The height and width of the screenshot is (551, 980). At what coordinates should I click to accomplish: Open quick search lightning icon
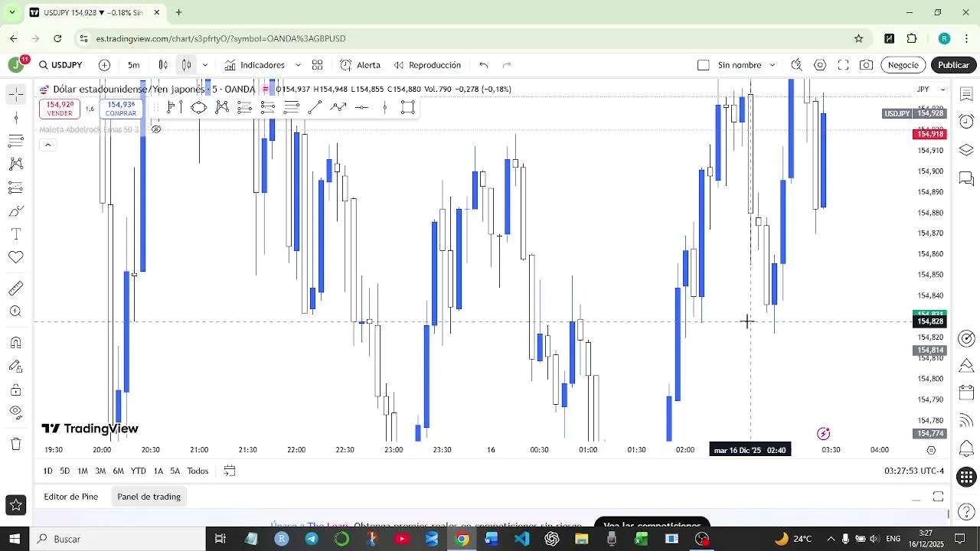796,65
